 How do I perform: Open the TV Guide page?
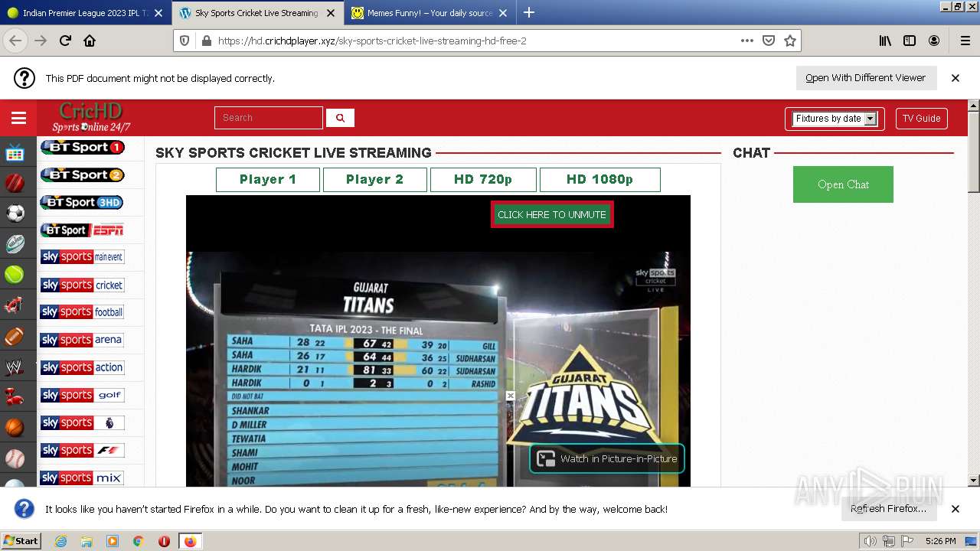point(921,119)
